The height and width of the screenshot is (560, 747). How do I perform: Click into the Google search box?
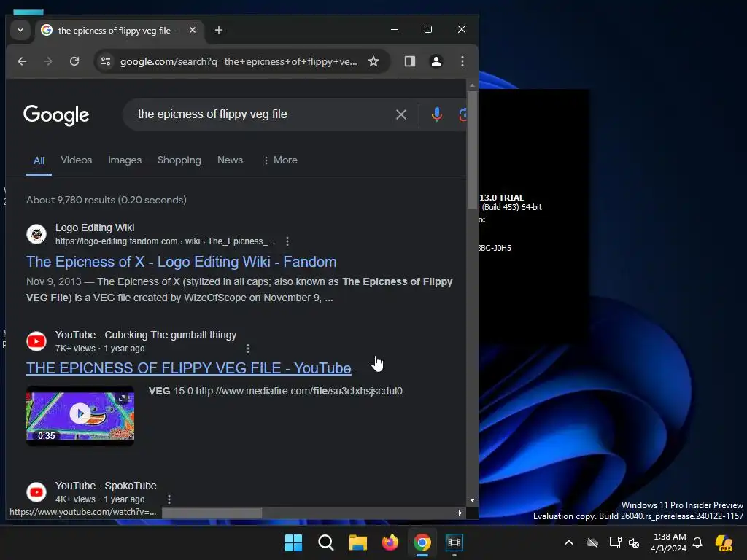(262, 114)
